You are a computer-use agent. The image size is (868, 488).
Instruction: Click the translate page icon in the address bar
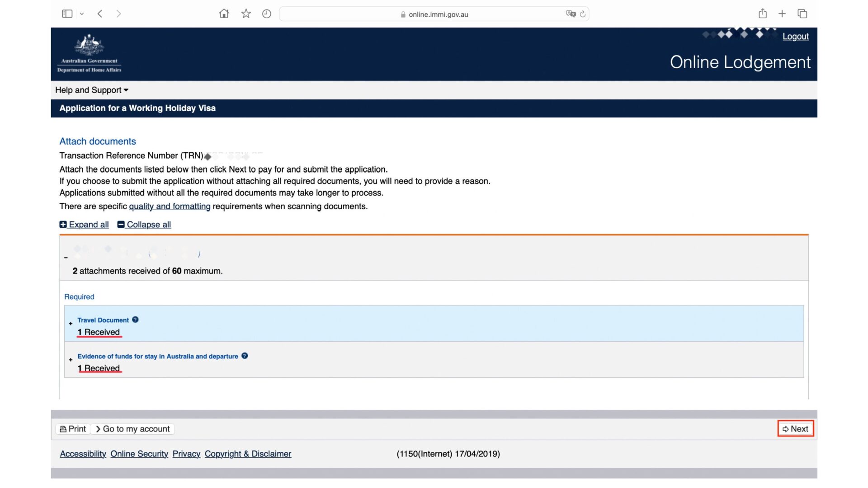(x=571, y=14)
